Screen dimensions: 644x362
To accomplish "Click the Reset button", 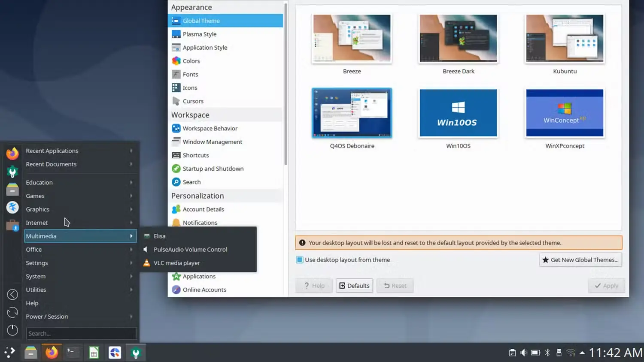I will [395, 286].
